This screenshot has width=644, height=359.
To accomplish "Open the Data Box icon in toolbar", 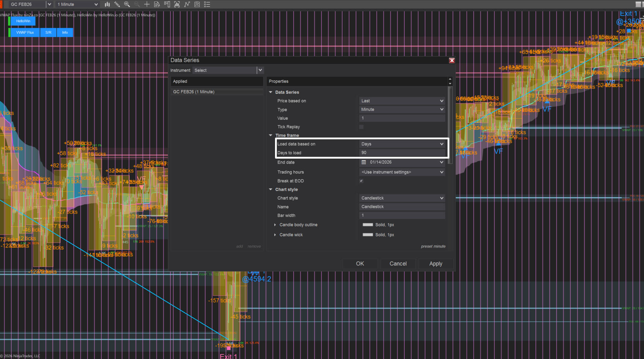I will (x=157, y=4).
